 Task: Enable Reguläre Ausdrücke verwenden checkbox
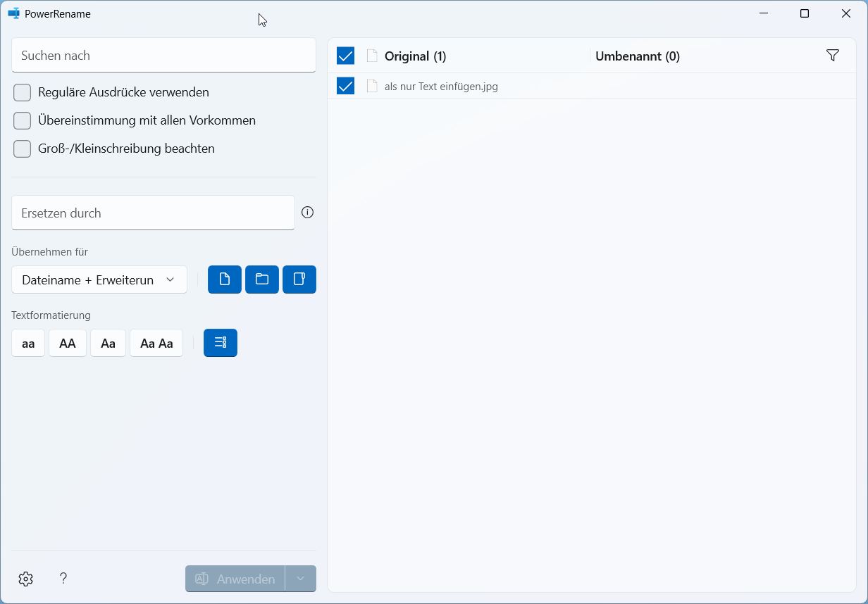tap(23, 92)
